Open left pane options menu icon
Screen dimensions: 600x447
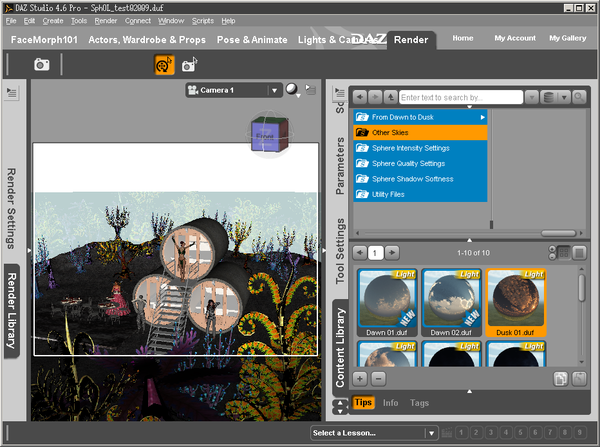11,92
